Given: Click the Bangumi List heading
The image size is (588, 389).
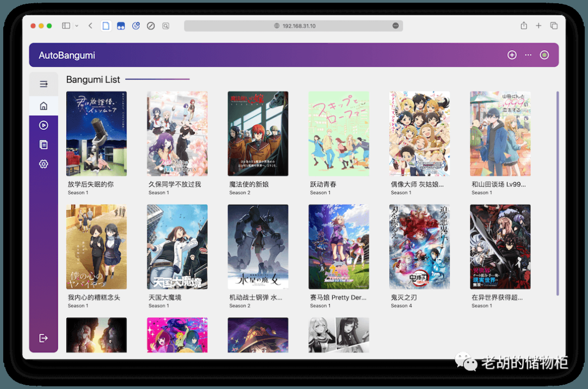Looking at the screenshot, I should click(x=93, y=80).
